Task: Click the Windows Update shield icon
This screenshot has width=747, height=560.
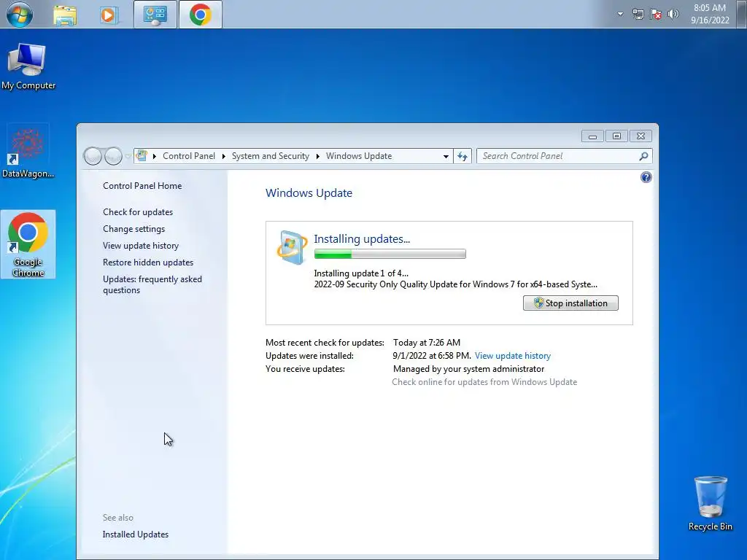Action: pos(292,247)
